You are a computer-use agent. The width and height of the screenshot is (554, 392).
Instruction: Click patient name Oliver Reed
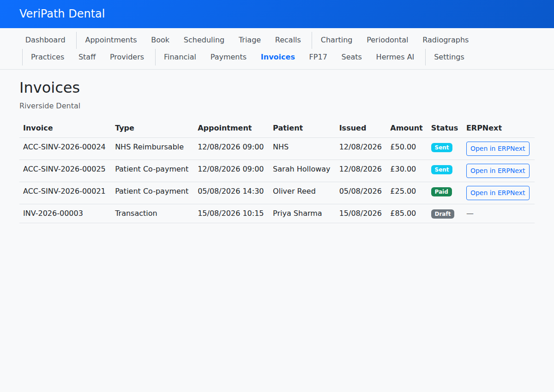[294, 191]
